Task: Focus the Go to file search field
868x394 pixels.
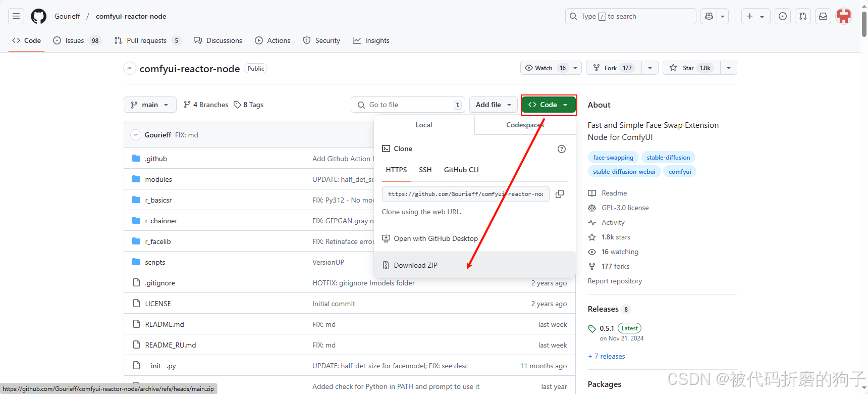Action: [x=408, y=105]
